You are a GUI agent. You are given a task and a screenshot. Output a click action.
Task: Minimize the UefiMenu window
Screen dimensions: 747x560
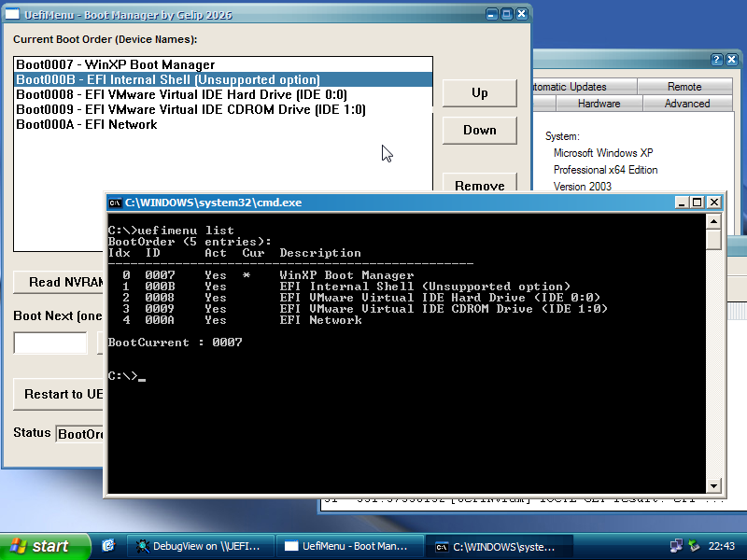coord(492,14)
